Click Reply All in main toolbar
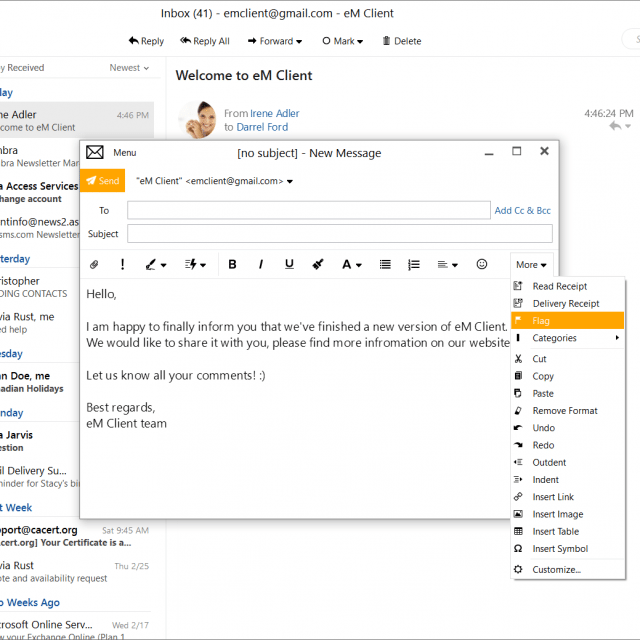Screen dimensions: 640x640 click(x=205, y=41)
